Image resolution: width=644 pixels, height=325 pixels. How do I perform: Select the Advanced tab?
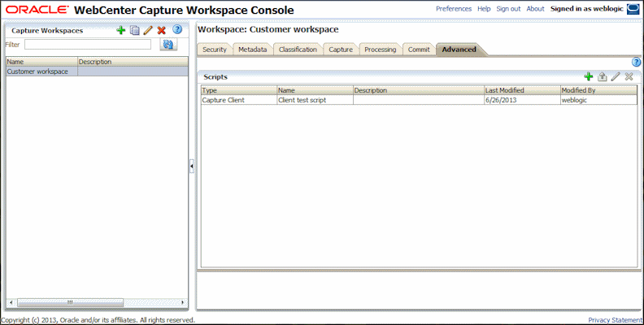click(459, 50)
